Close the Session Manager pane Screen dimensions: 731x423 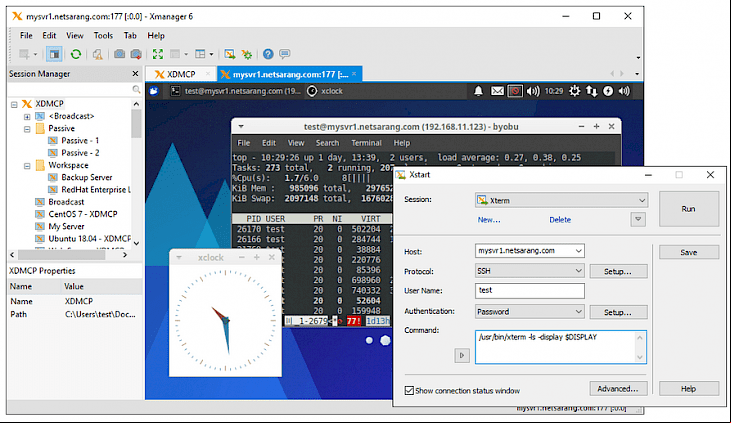(x=135, y=74)
